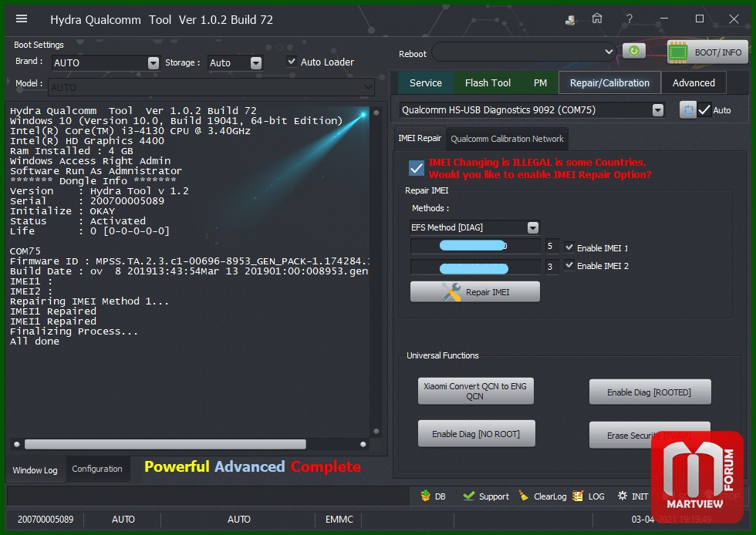Switch to the Service tab

[426, 83]
